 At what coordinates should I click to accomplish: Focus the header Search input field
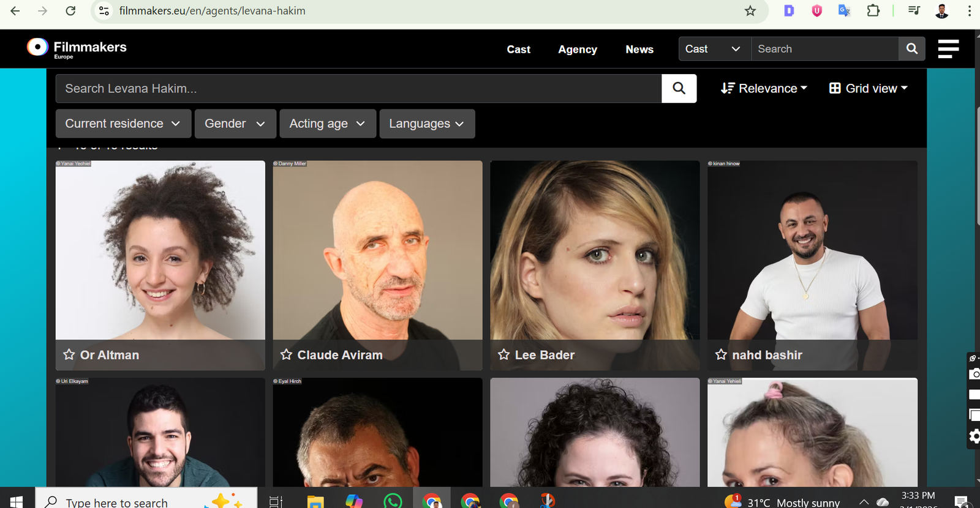pyautogui.click(x=825, y=49)
